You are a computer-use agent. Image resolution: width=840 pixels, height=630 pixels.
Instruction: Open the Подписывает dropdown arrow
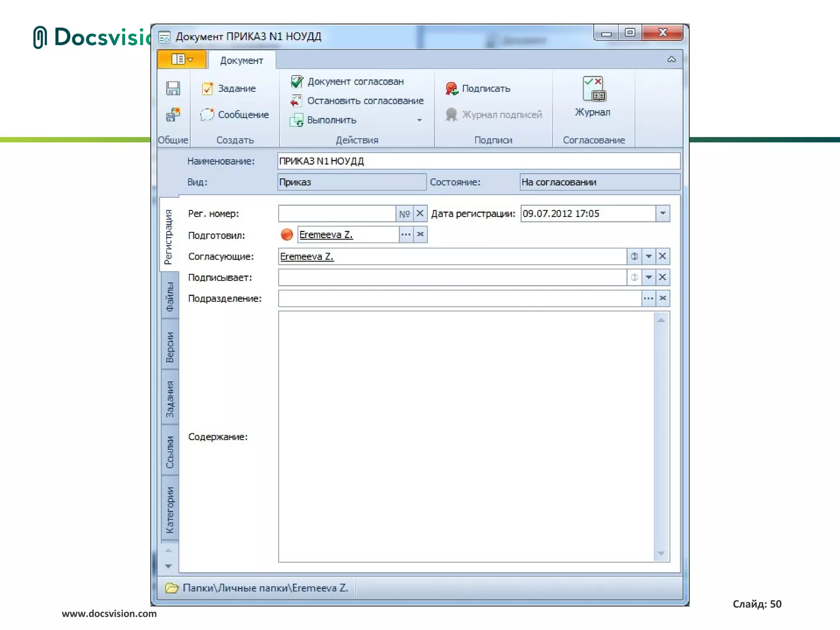648,278
